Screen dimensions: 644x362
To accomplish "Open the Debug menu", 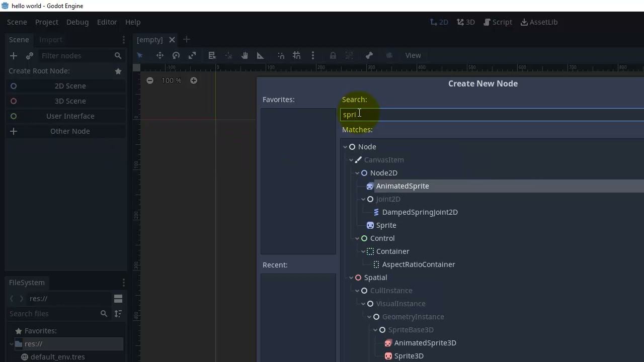I will (77, 22).
